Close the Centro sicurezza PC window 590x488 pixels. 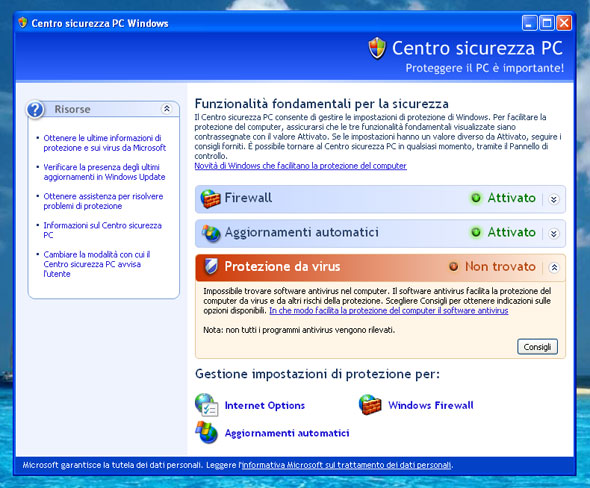click(564, 23)
